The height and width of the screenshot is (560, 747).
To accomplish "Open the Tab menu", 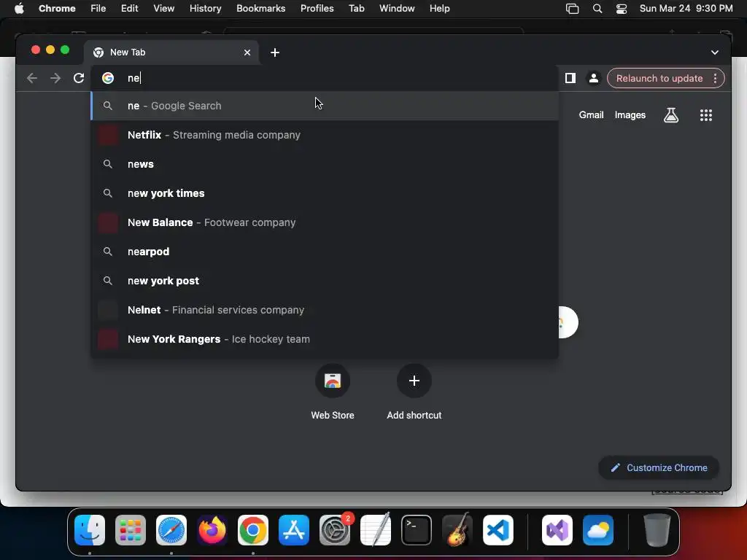I will click(x=356, y=9).
